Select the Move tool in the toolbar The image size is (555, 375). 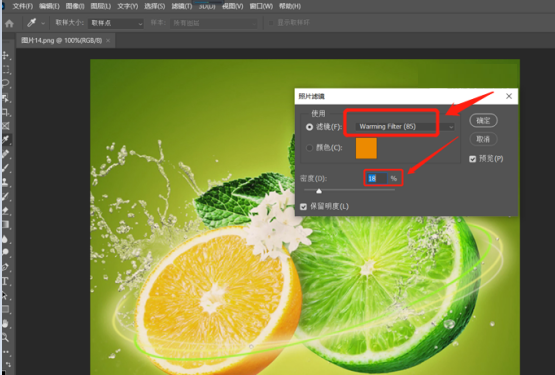[x=6, y=55]
